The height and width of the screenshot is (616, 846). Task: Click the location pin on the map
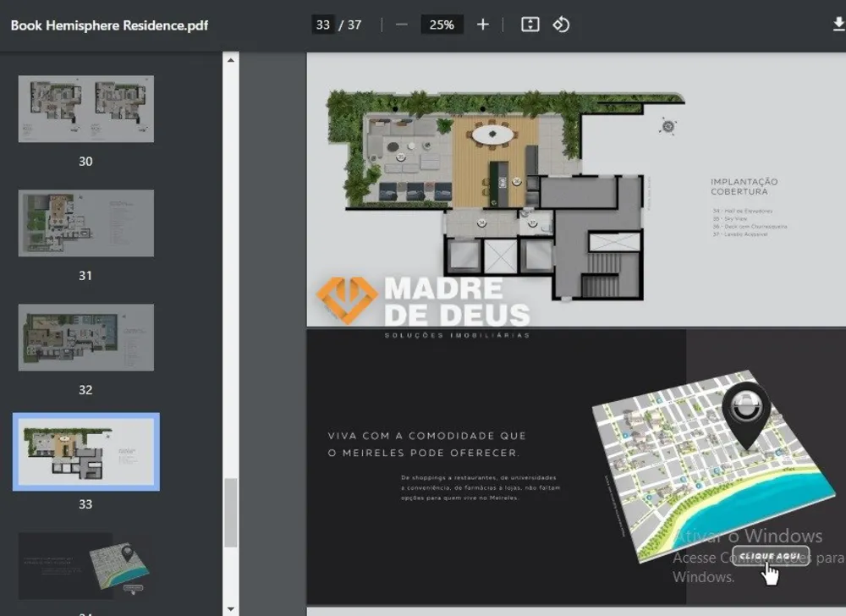click(x=746, y=415)
